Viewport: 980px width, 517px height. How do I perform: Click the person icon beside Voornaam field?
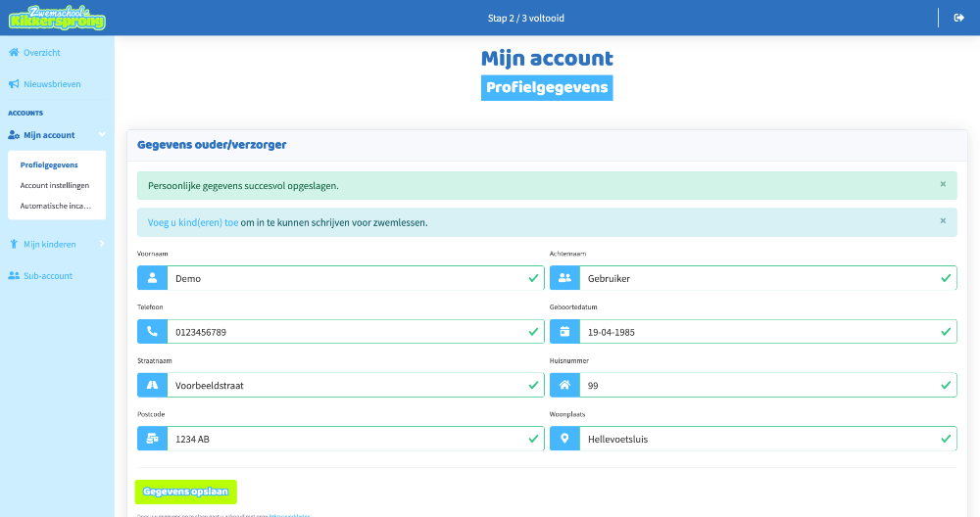152,278
